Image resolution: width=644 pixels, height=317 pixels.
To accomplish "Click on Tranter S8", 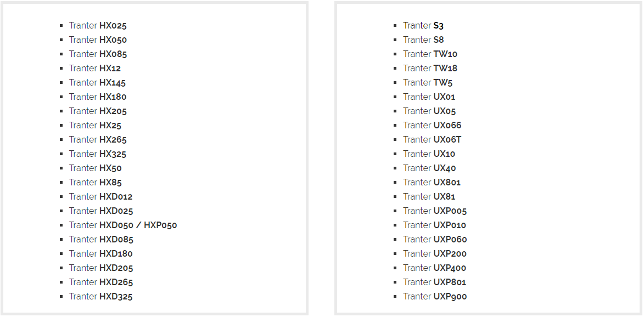I will click(423, 40).
